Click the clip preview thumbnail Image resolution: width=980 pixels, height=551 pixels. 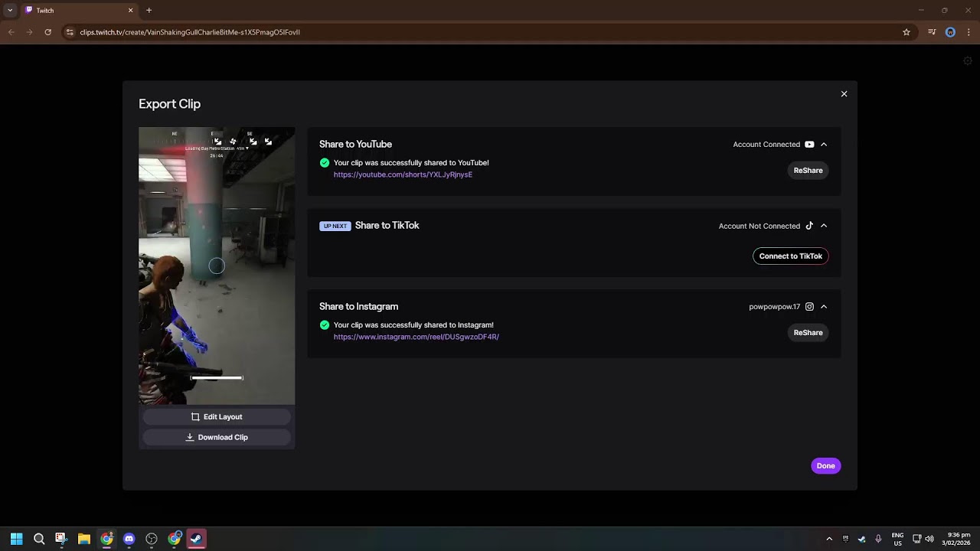(x=217, y=266)
